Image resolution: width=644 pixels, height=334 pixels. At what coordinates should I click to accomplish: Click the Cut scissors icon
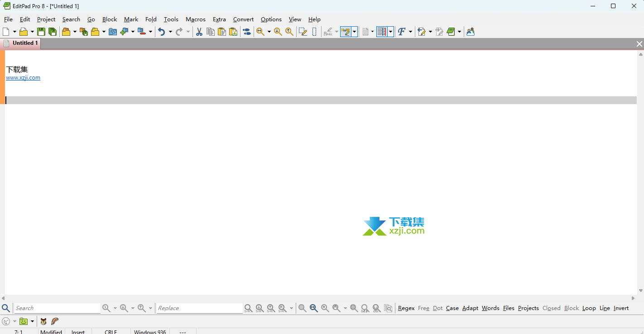click(199, 32)
